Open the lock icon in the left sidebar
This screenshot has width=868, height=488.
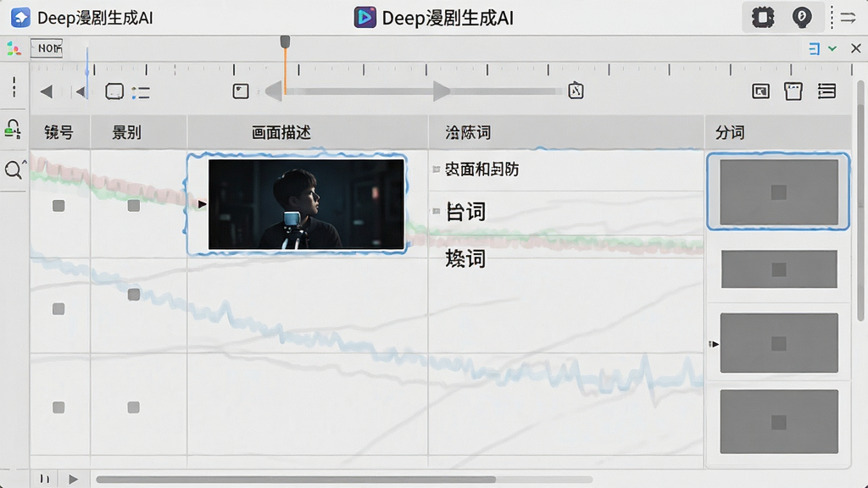point(13,129)
